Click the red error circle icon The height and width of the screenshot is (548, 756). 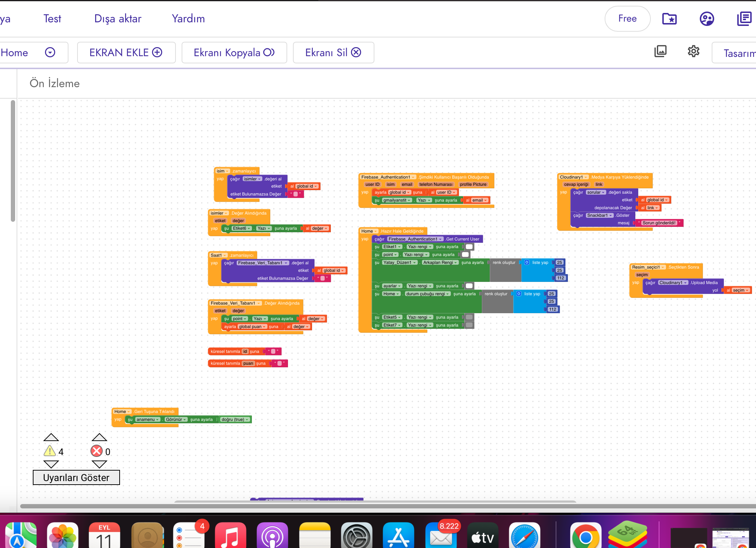(x=97, y=451)
